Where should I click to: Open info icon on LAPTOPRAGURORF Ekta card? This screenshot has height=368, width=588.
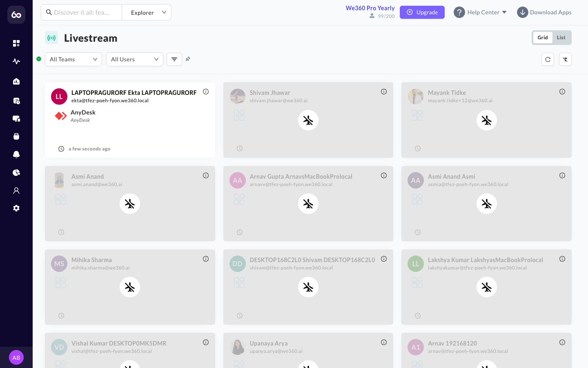pos(206,92)
